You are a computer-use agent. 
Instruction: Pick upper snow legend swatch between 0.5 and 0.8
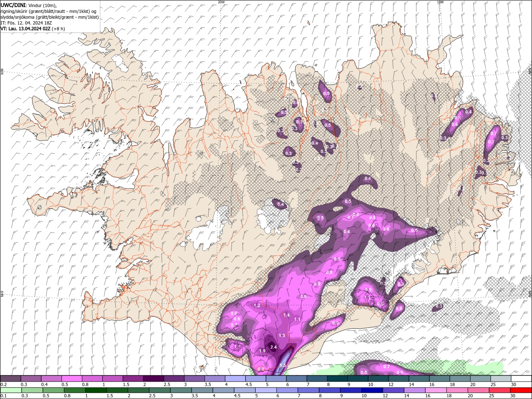(x=71, y=379)
